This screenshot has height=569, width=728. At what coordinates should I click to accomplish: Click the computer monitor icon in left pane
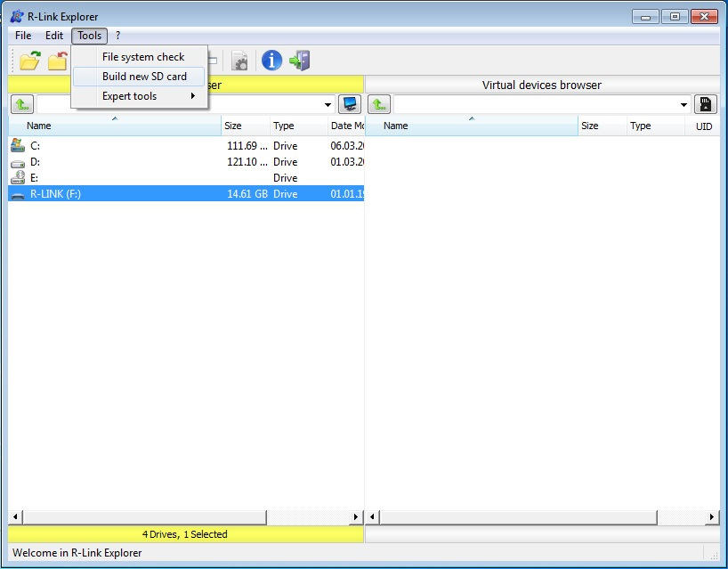point(350,104)
